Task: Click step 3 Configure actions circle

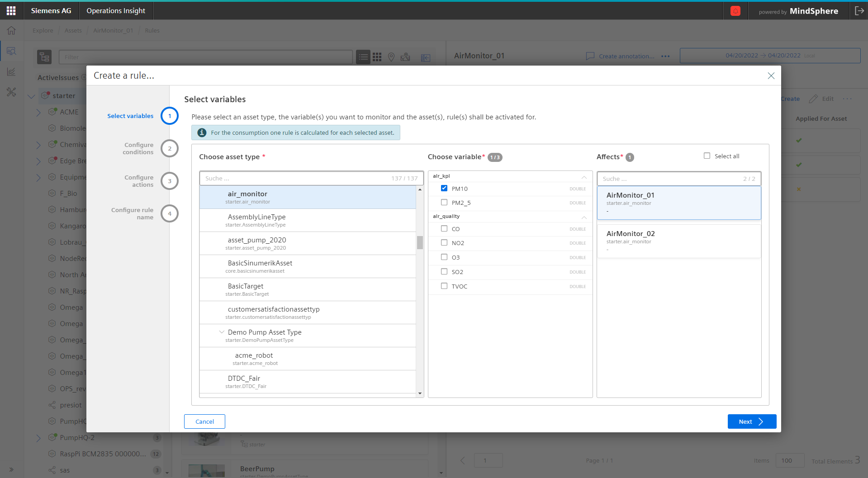Action: [170, 181]
